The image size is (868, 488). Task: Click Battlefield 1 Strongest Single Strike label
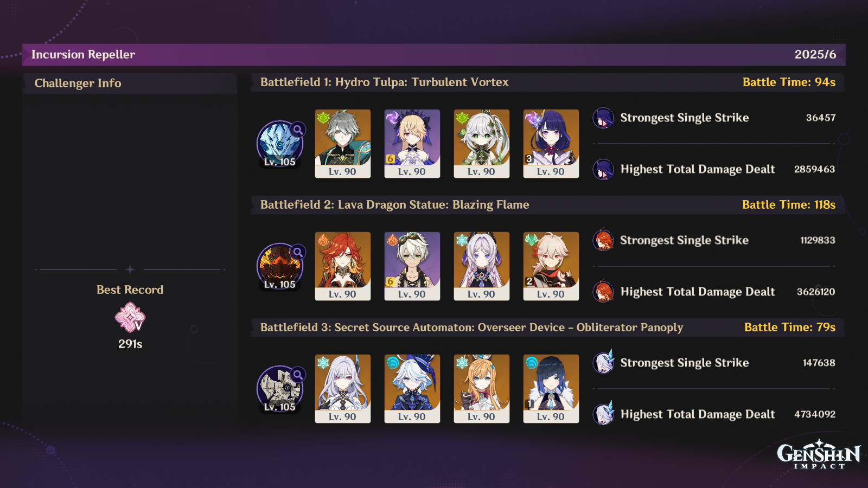685,118
